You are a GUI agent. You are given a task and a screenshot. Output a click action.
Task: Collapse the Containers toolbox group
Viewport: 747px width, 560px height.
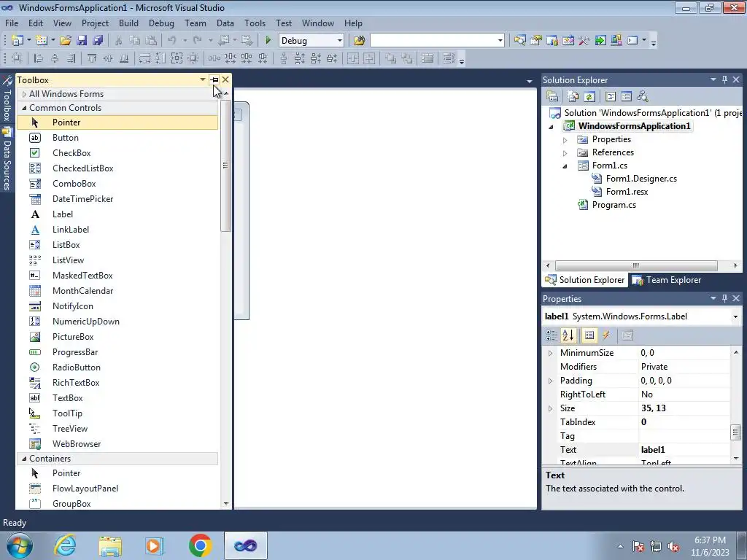(24, 459)
